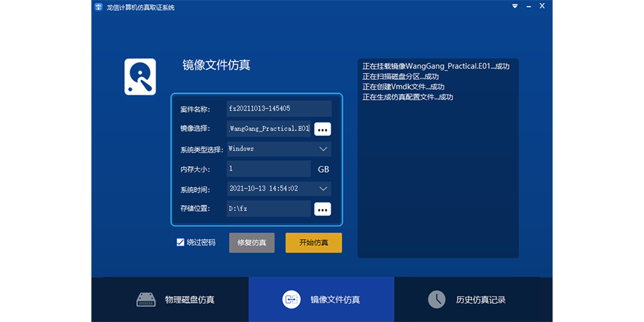Open the title bar triangle menu

[x=515, y=6]
